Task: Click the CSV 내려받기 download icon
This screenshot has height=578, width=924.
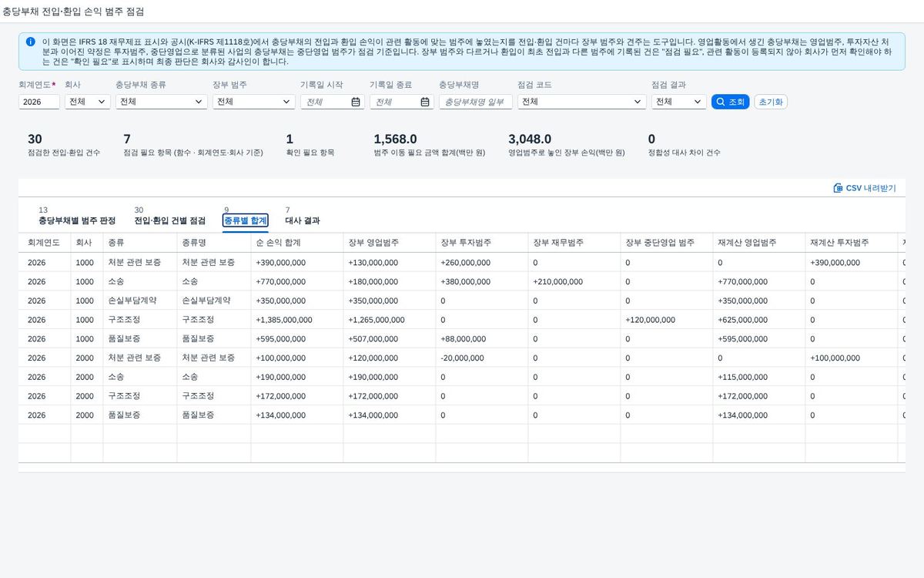Action: click(838, 188)
